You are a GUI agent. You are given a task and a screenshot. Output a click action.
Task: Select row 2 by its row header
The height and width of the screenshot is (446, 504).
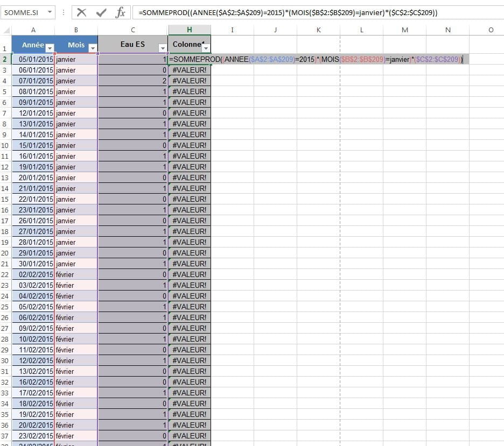(5, 59)
